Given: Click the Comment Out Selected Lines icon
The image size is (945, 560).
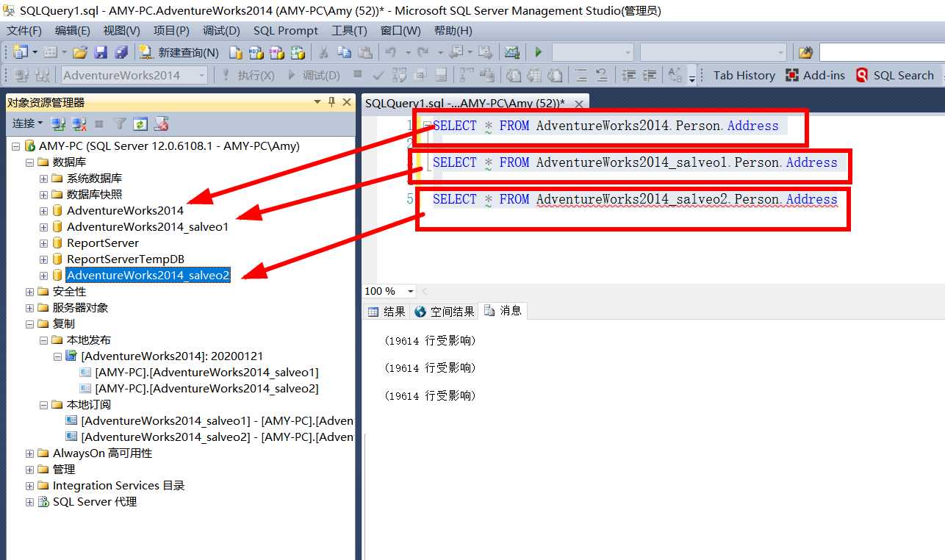Looking at the screenshot, I should click(x=581, y=75).
